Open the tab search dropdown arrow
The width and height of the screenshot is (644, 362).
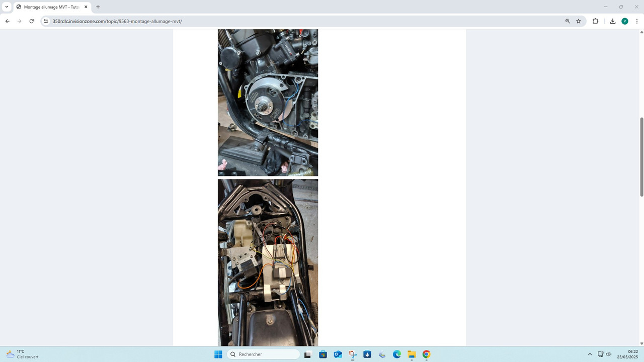pos(7,7)
